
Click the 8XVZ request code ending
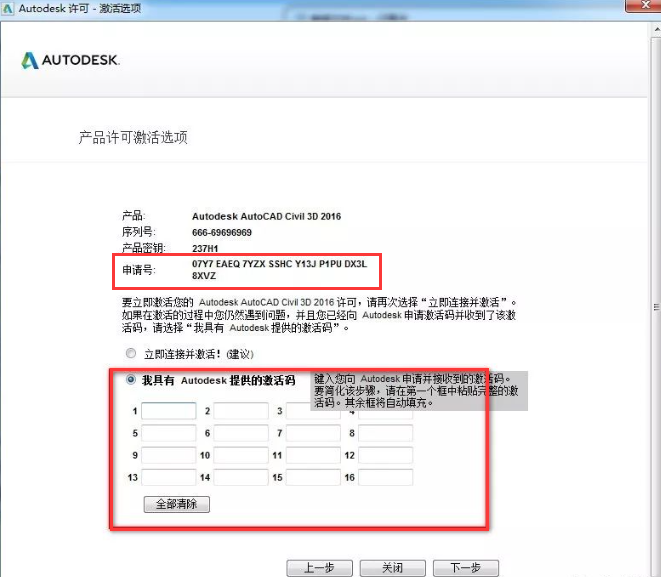204,276
